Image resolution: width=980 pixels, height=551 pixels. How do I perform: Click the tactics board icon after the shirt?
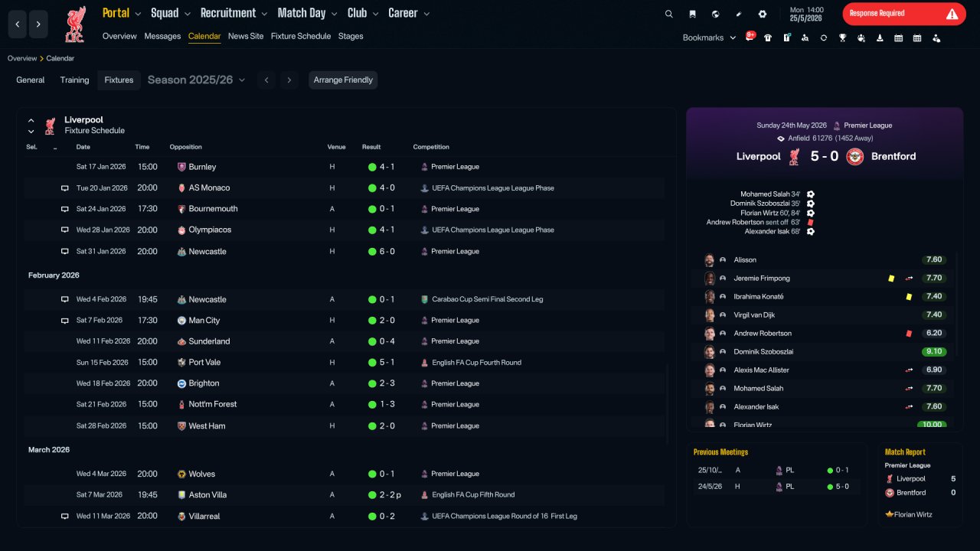pyautogui.click(x=786, y=37)
